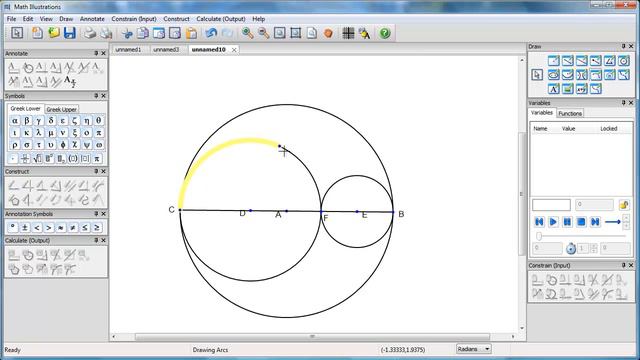Click the Locked column header

pos(609,129)
